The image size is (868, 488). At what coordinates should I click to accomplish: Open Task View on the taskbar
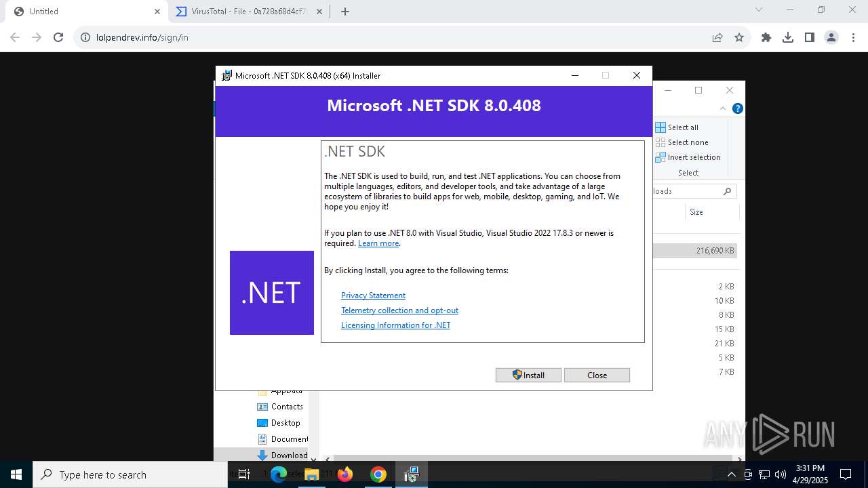[x=244, y=474]
